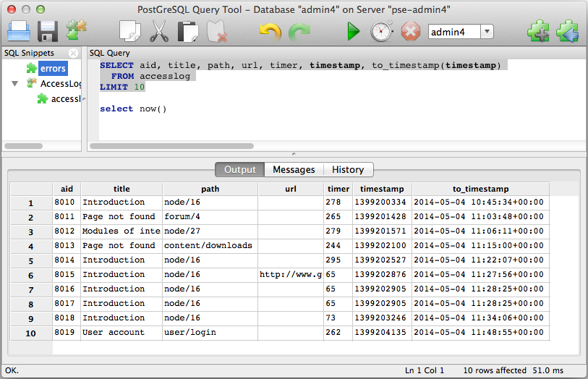The width and height of the screenshot is (588, 379).
Task: Click the copy documents icon
Action: pyautogui.click(x=129, y=31)
